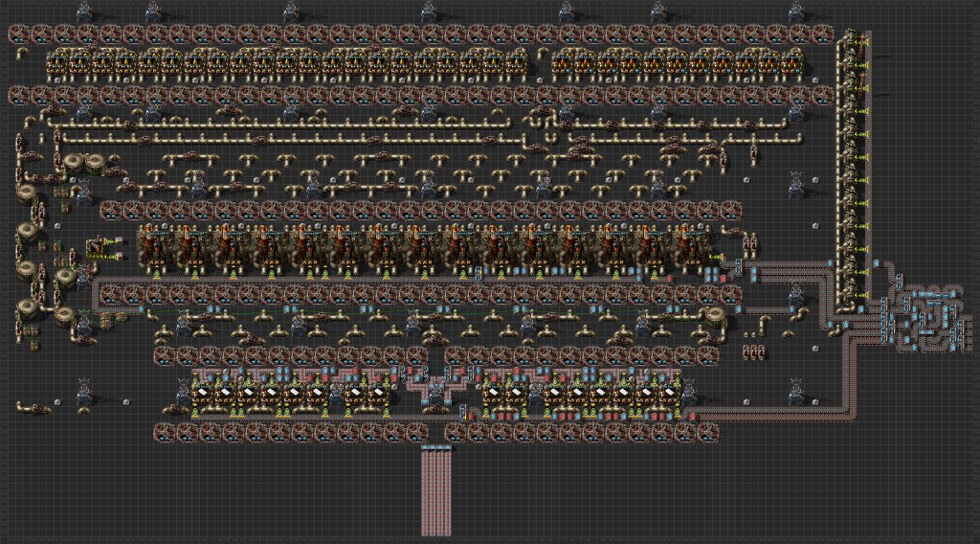
Task: Click the vertical belt bundle exiting the bottom
Action: coord(436,491)
